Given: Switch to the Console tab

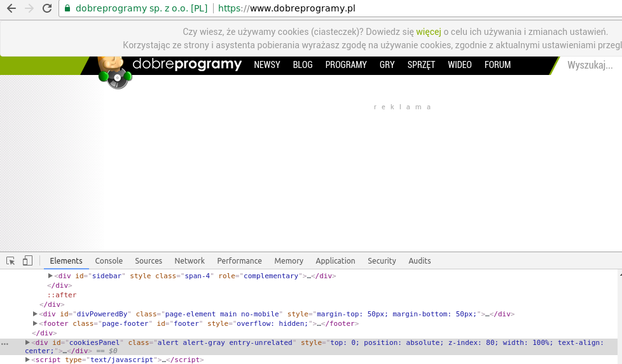Looking at the screenshot, I should coord(109,260).
